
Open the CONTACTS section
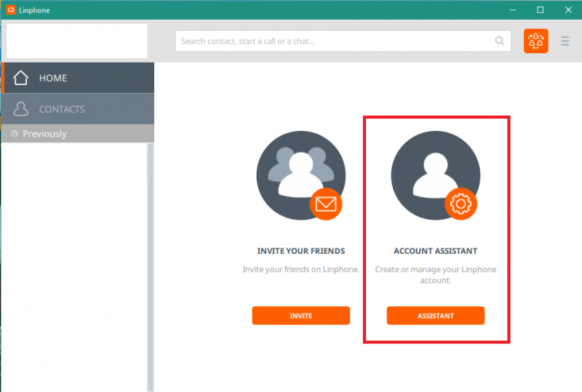pos(78,109)
